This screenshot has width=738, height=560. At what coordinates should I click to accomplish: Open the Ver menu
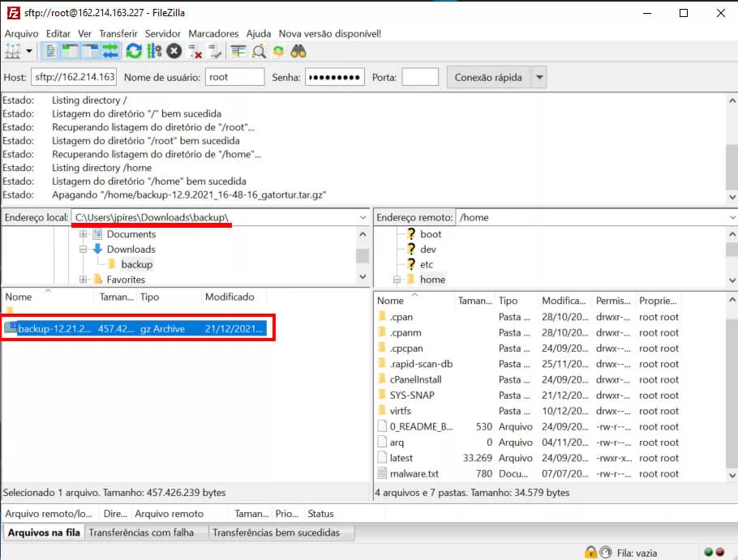coord(84,33)
